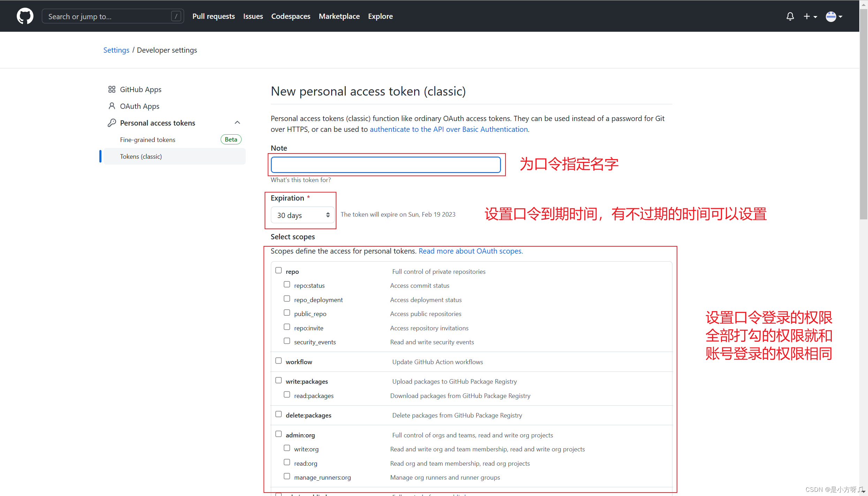Open Explore in top navigation
The width and height of the screenshot is (868, 496).
coord(380,16)
